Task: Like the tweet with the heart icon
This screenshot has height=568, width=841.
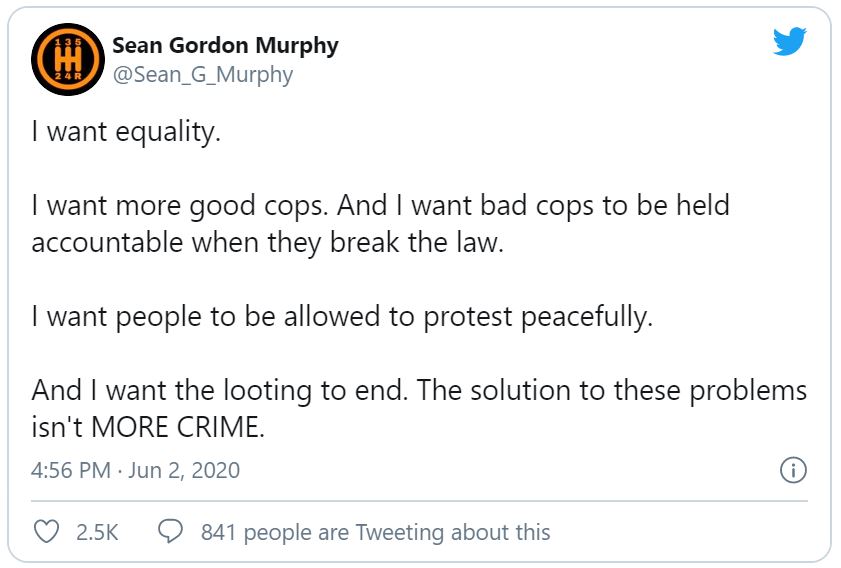Action: (47, 531)
